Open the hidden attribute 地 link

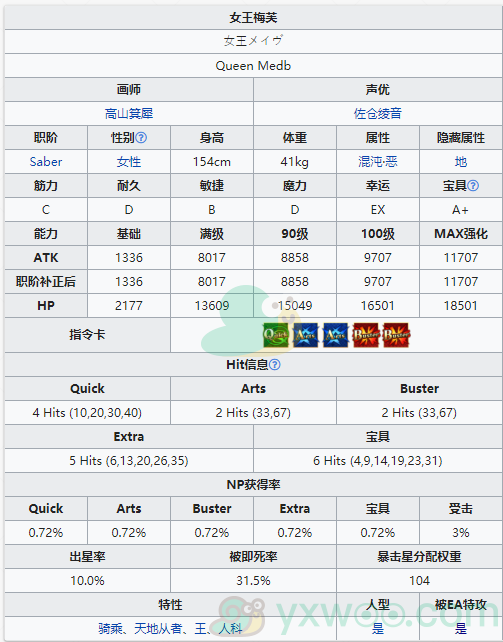(x=461, y=162)
